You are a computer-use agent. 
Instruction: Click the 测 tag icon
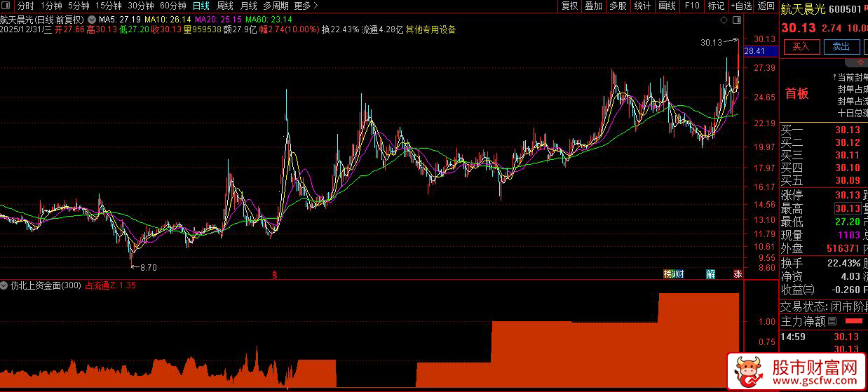point(674,273)
